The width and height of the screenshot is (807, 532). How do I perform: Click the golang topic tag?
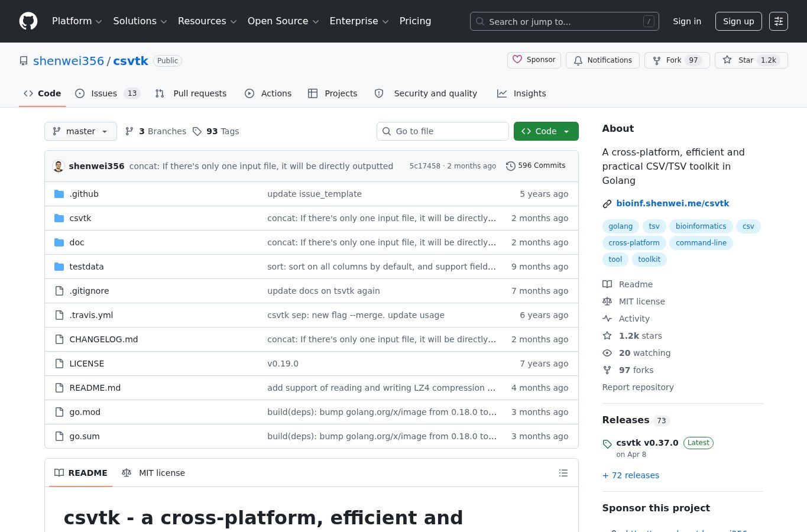tap(620, 226)
